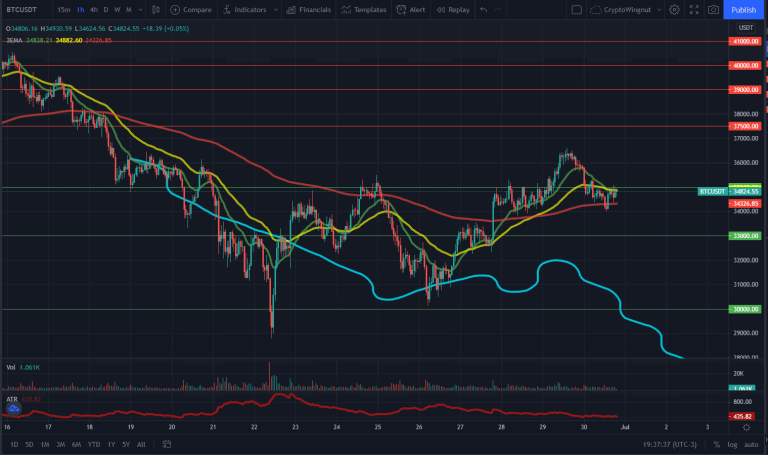The image size is (768, 455).
Task: Open the Financials menu
Action: tap(309, 9)
